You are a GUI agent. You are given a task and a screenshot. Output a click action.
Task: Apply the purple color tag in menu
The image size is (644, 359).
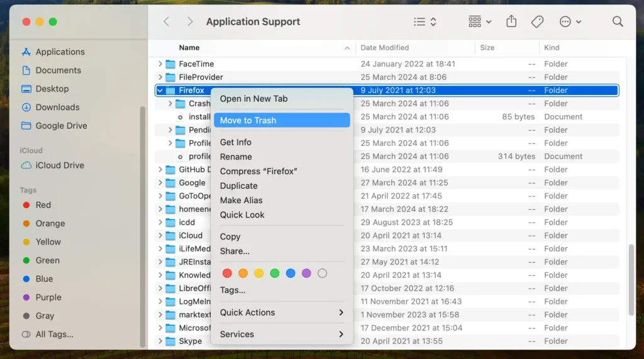[x=306, y=273]
